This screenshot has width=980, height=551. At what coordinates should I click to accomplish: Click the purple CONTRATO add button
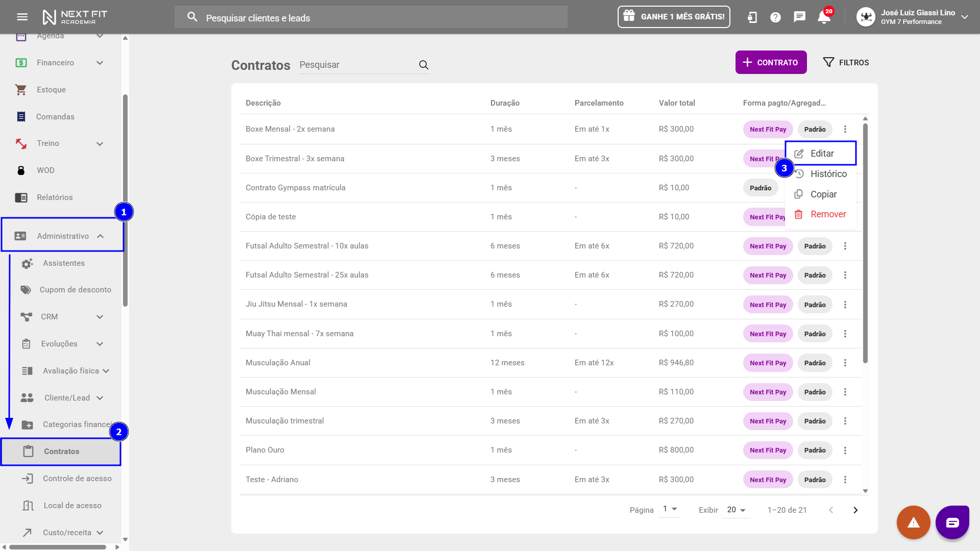pos(771,62)
